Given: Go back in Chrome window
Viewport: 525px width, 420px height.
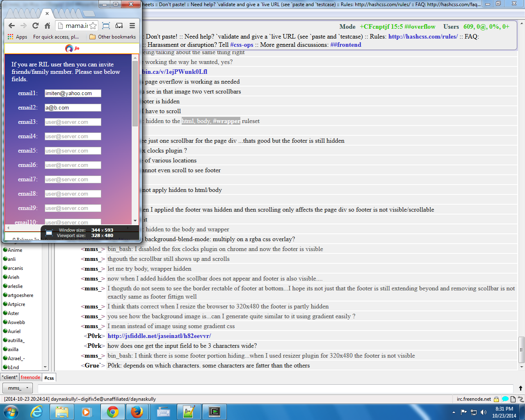Looking at the screenshot, I should pos(11,25).
